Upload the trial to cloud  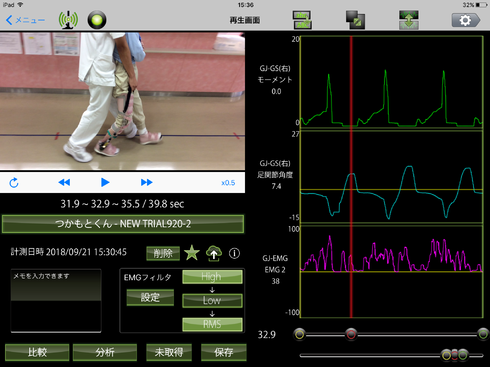[x=214, y=253]
